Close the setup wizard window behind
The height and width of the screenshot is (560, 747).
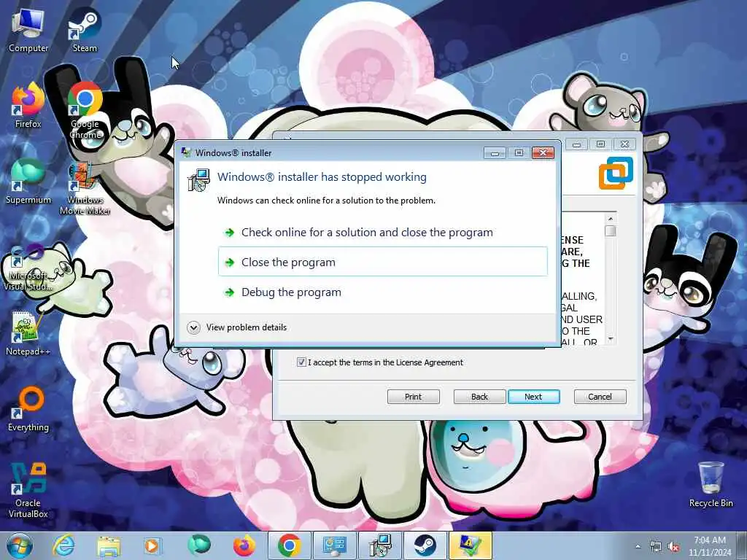point(624,144)
